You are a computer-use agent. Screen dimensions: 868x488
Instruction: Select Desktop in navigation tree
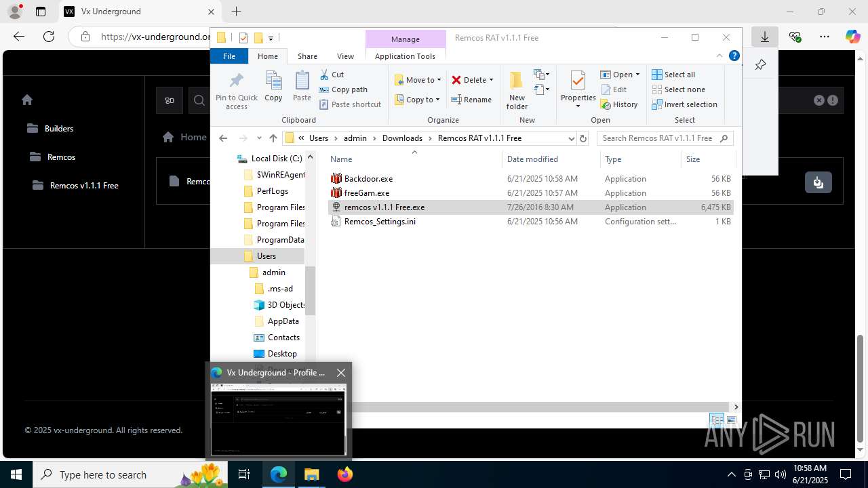[x=282, y=354]
